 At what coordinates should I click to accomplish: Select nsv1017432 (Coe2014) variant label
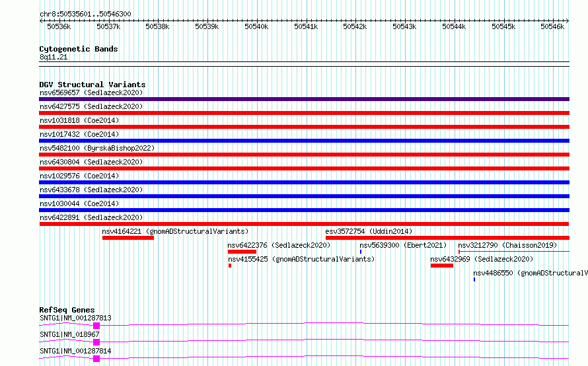pos(79,134)
